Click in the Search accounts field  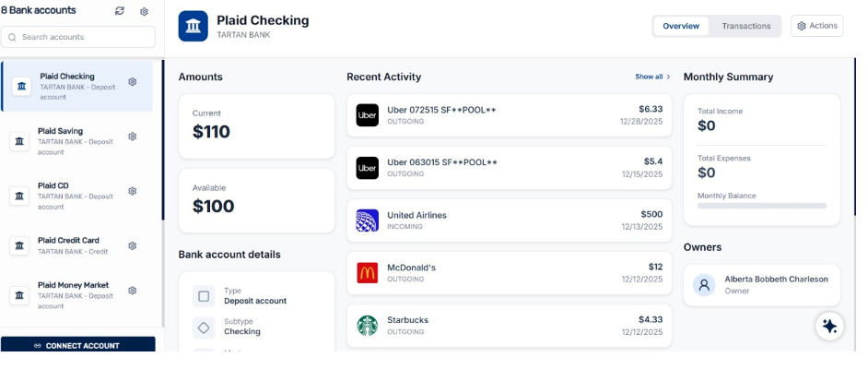pos(78,37)
